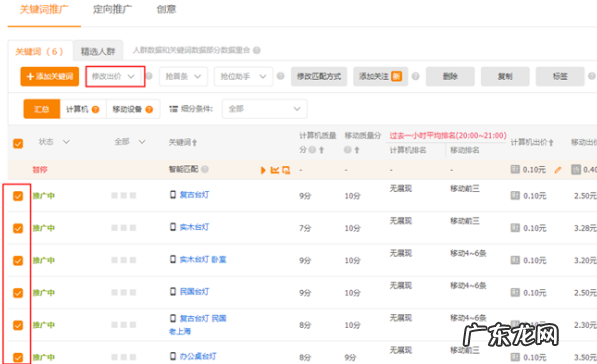
Task: Click the list icon before 细分条件
Action: pyautogui.click(x=174, y=109)
